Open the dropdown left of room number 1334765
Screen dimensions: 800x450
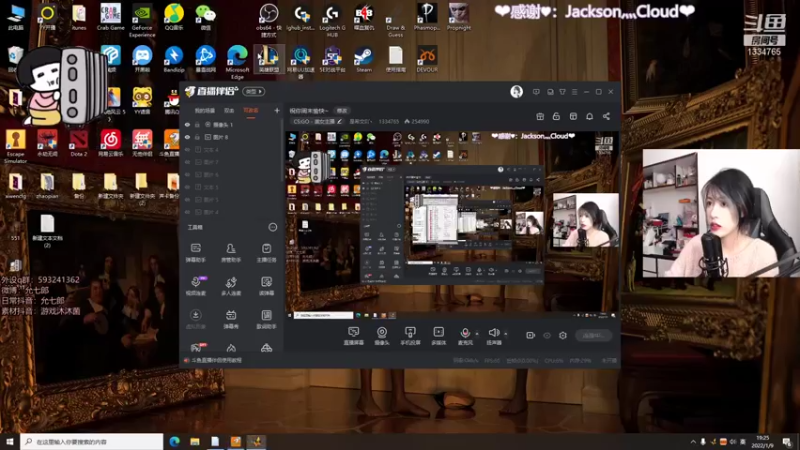[360, 121]
